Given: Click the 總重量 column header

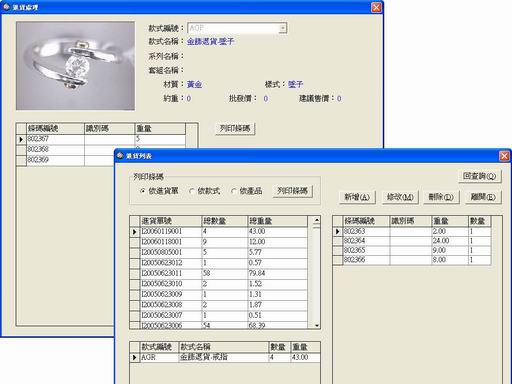Looking at the screenshot, I should click(277, 221).
